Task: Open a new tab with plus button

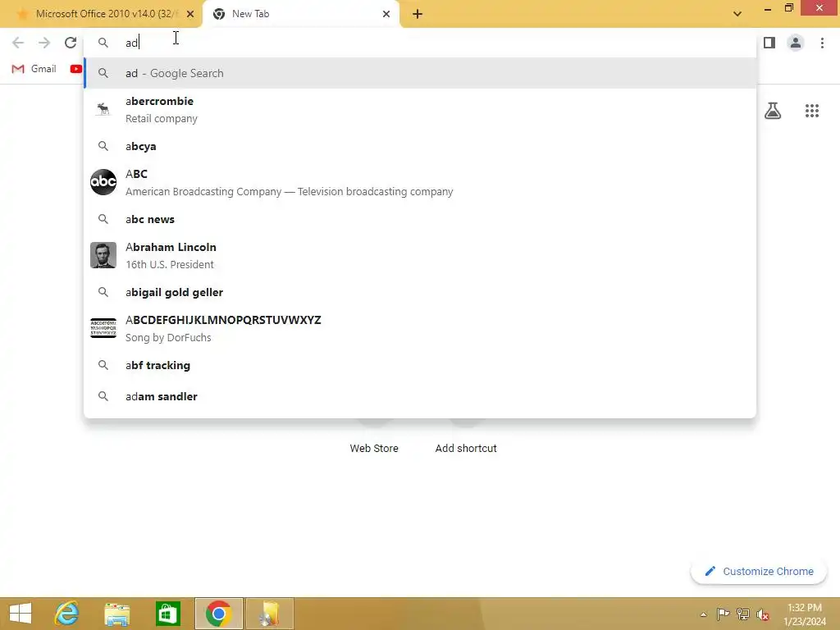Action: [x=418, y=14]
